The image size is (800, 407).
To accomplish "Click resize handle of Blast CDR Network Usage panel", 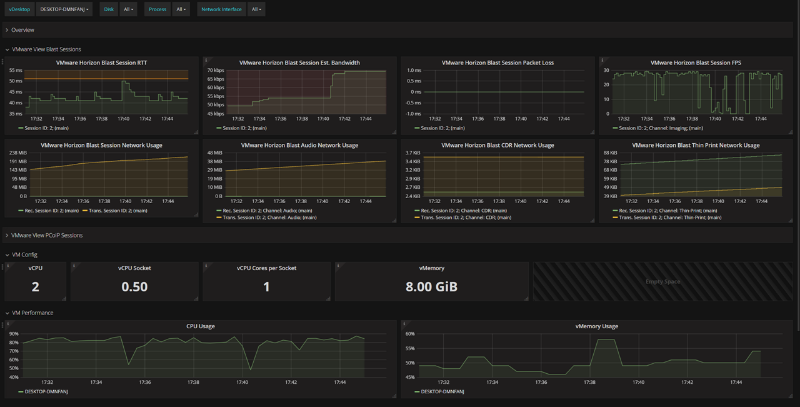I will click(x=592, y=220).
